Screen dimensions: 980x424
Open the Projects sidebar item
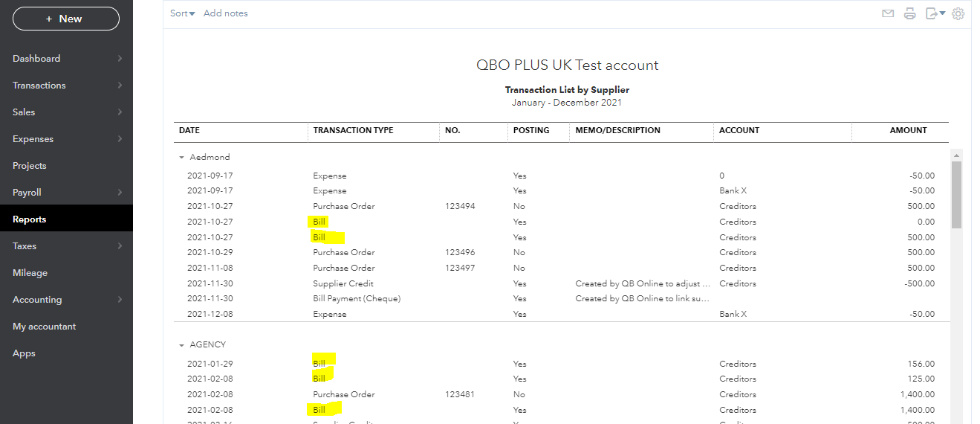30,166
